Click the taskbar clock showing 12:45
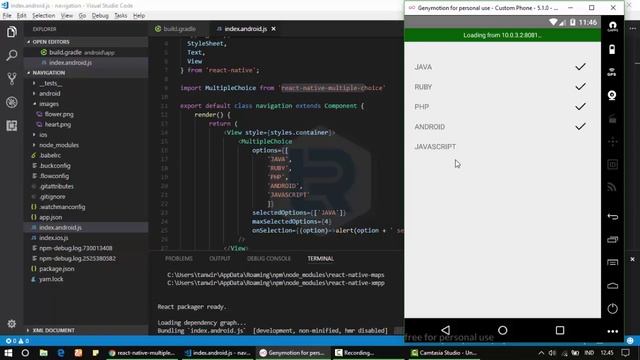The image size is (640, 360). point(607,352)
